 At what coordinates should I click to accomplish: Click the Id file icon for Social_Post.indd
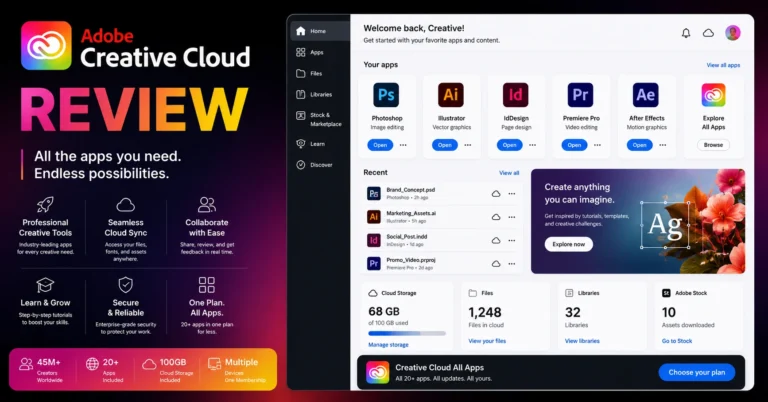coord(374,240)
